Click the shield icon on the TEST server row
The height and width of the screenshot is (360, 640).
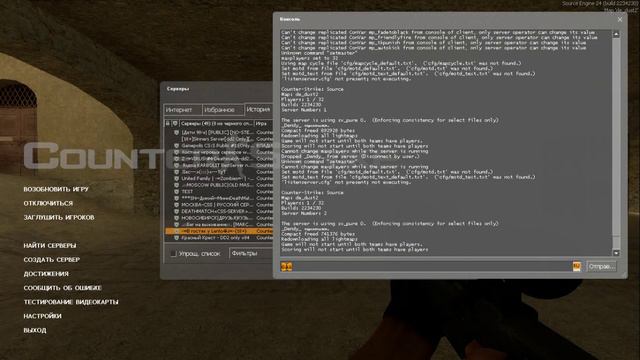tap(176, 191)
